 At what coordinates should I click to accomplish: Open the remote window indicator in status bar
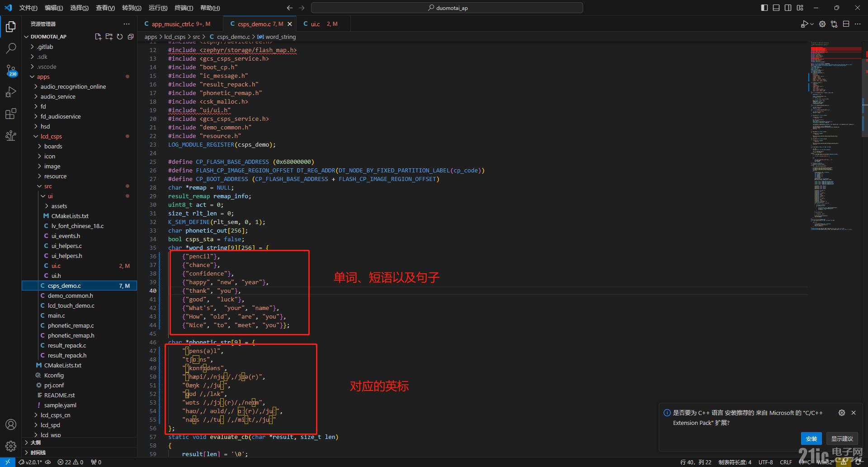[x=8, y=462]
